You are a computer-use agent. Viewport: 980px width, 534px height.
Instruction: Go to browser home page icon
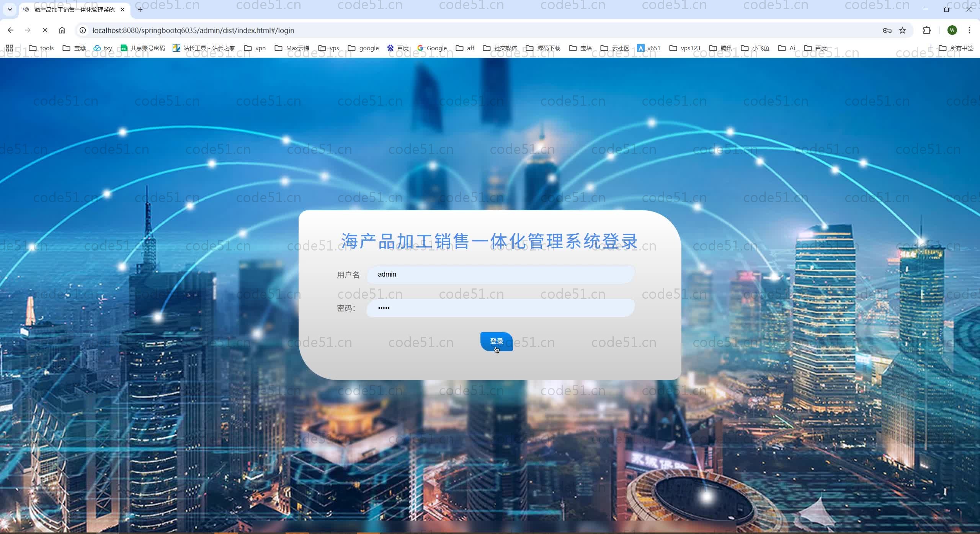tap(62, 30)
